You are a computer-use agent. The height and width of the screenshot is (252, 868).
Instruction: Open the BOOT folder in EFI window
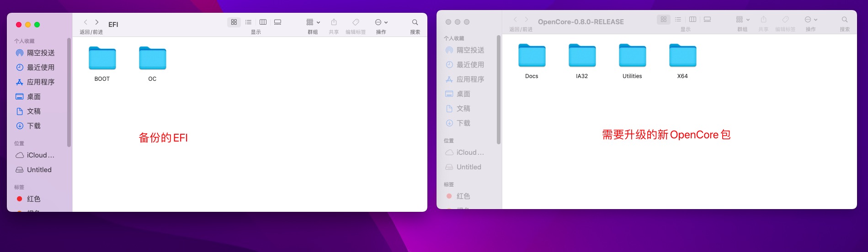coord(102,58)
